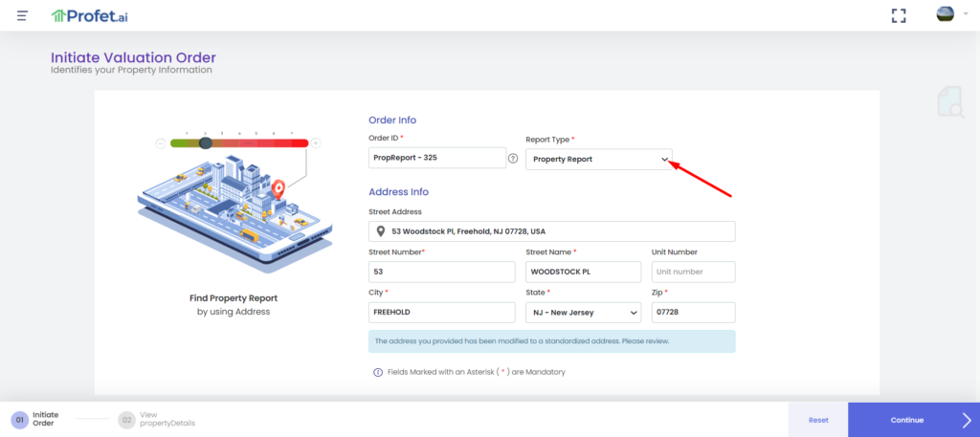The image size is (980, 437).
Task: Click the Order ID help question icon
Action: [513, 159]
